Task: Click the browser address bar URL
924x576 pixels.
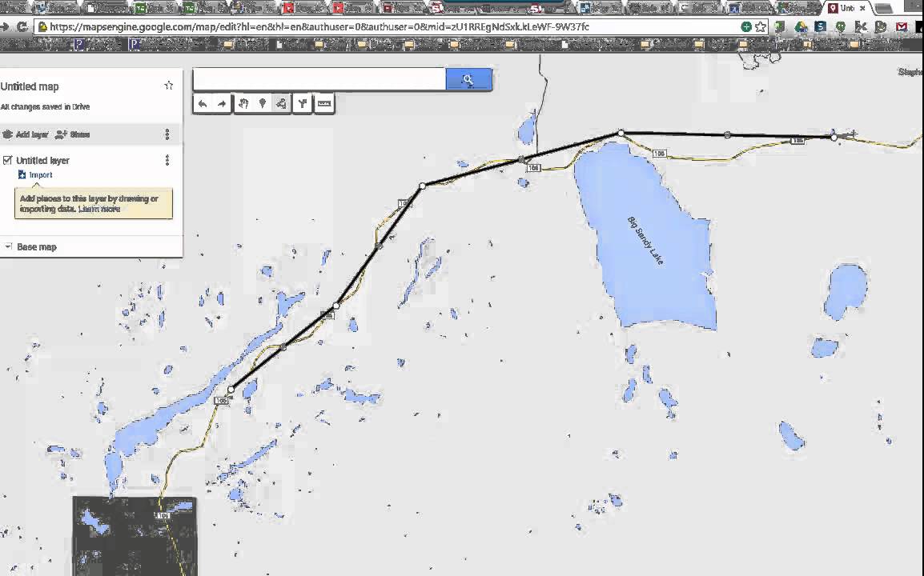Action: point(318,26)
